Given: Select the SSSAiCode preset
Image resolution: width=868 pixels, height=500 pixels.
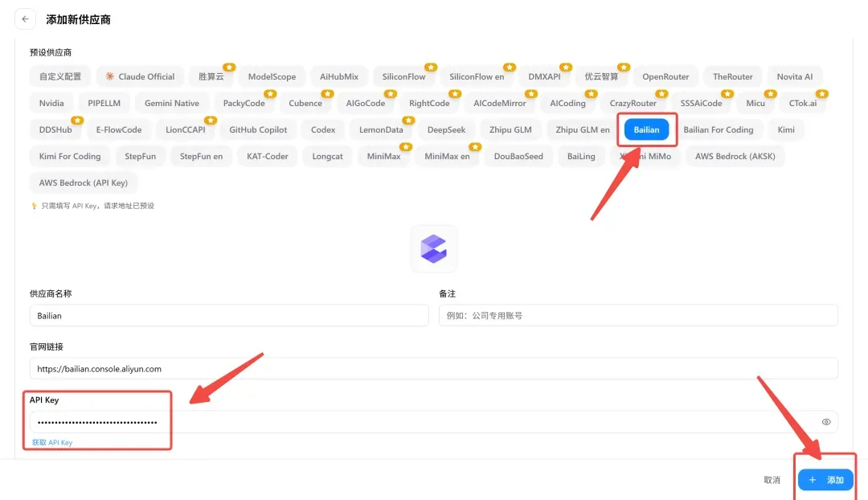Looking at the screenshot, I should pyautogui.click(x=701, y=103).
